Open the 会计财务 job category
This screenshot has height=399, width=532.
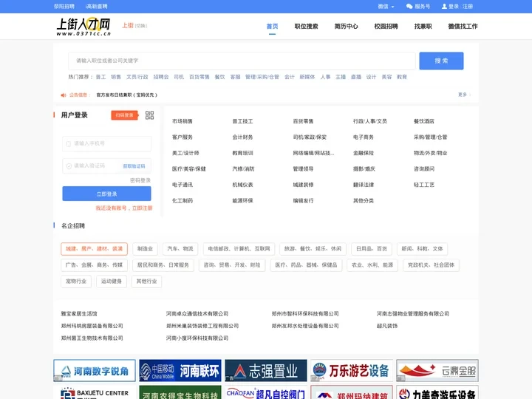tap(242, 137)
